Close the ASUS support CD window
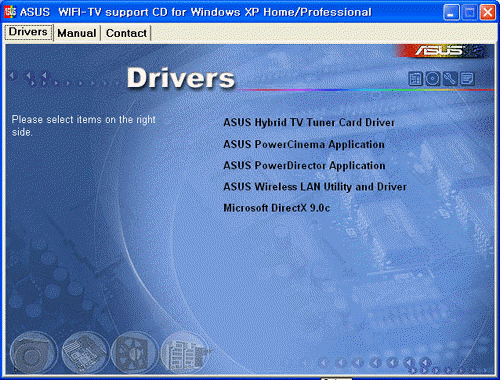This screenshot has height=380, width=500. click(487, 13)
